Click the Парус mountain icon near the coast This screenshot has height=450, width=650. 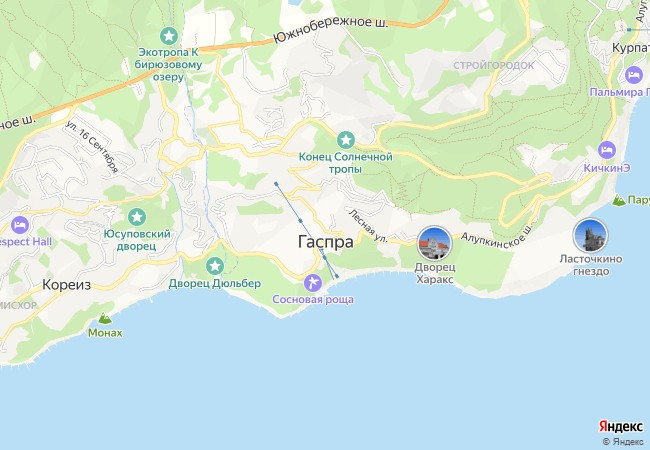(619, 201)
